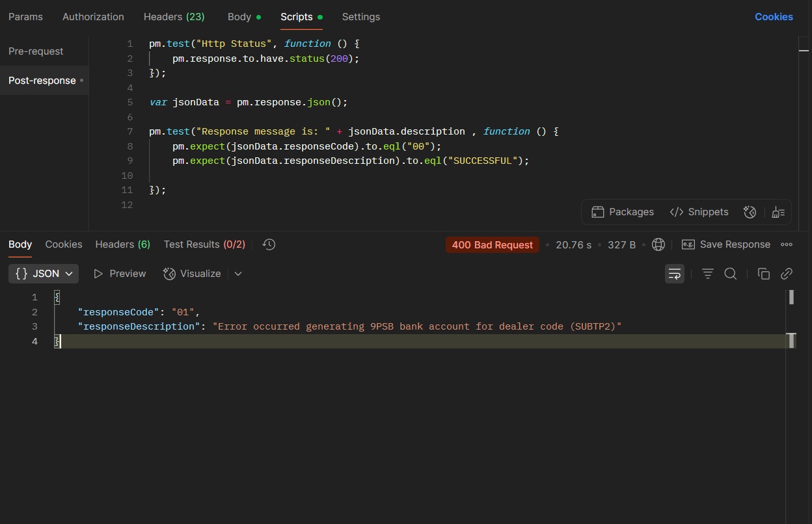Search the response body with magnifier icon
The height and width of the screenshot is (524, 812).
tap(731, 274)
